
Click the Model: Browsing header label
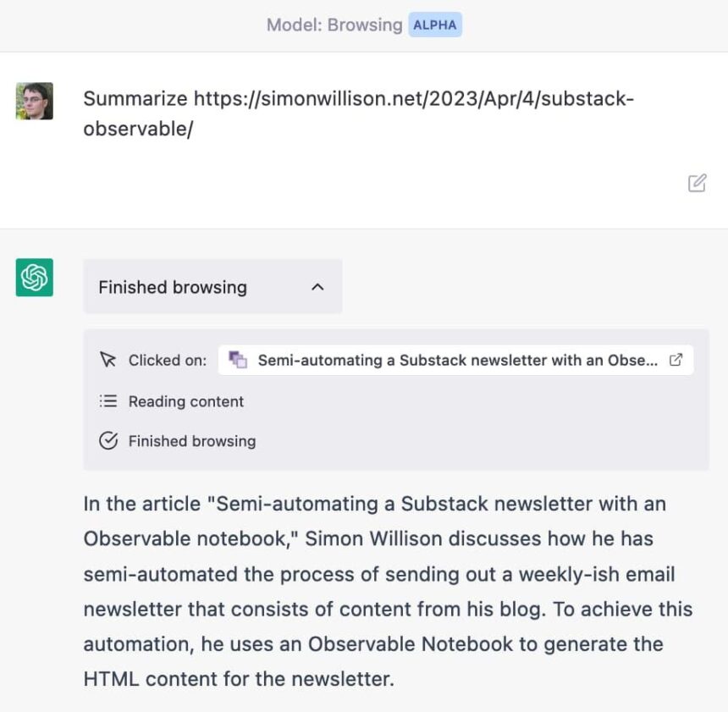tap(334, 25)
